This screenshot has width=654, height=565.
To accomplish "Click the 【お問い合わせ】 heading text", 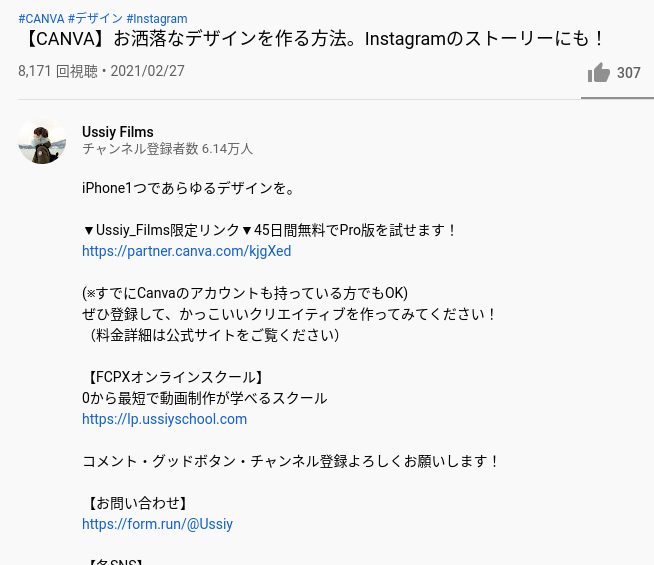I will pyautogui.click(x=137, y=503).
